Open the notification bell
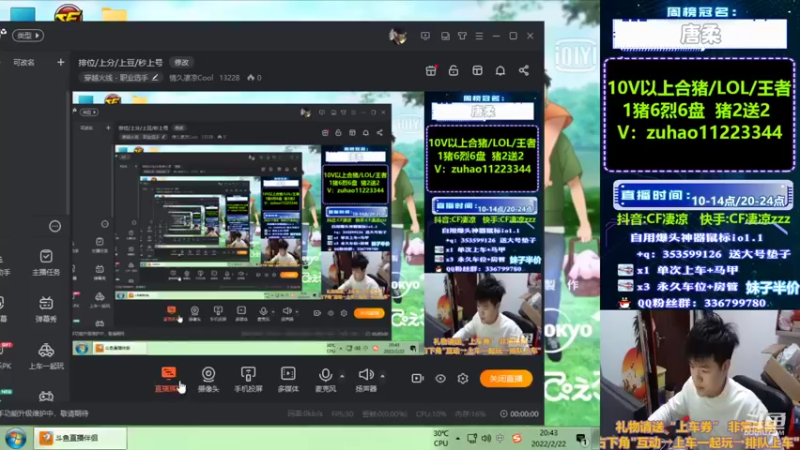Viewport: 800px width, 450px height. (x=500, y=70)
